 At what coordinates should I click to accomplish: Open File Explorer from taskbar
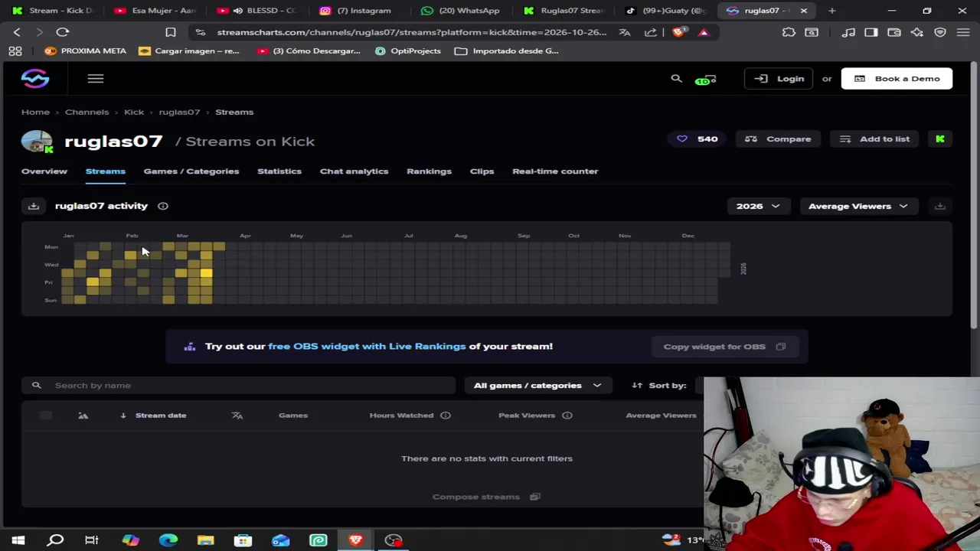205,540
